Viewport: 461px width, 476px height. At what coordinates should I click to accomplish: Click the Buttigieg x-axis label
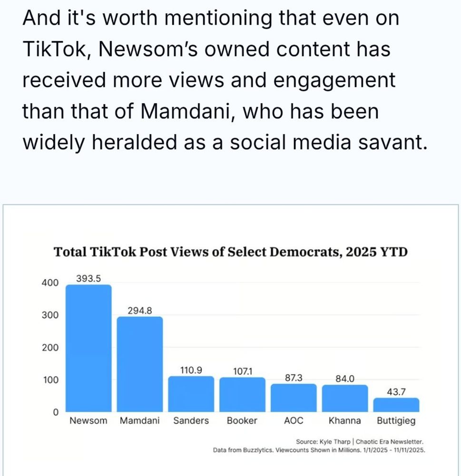(x=396, y=421)
